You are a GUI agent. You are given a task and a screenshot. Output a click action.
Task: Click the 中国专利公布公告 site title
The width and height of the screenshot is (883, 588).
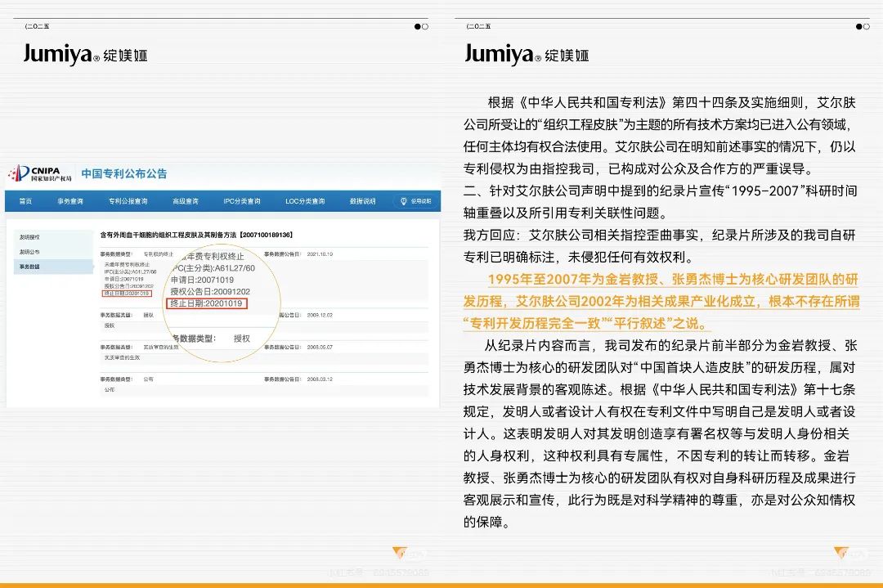124,173
